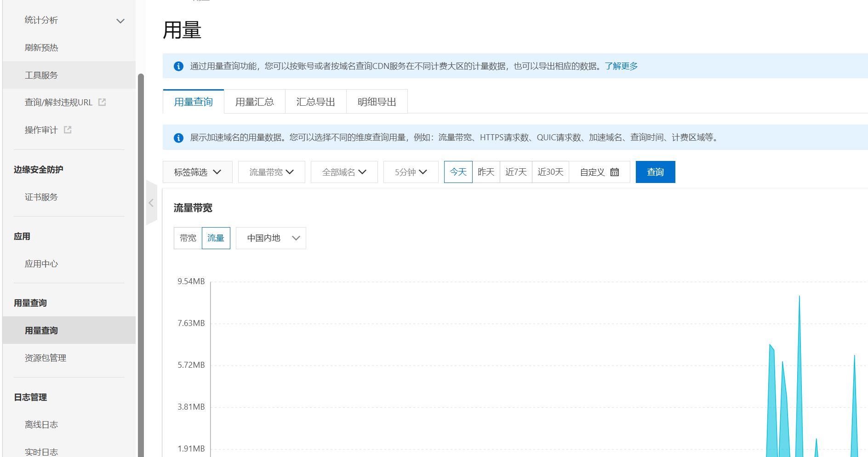Select the 近30天 time range

click(x=550, y=172)
